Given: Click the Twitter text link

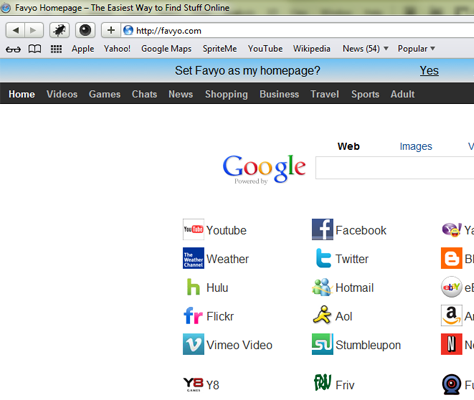Looking at the screenshot, I should [x=352, y=259].
